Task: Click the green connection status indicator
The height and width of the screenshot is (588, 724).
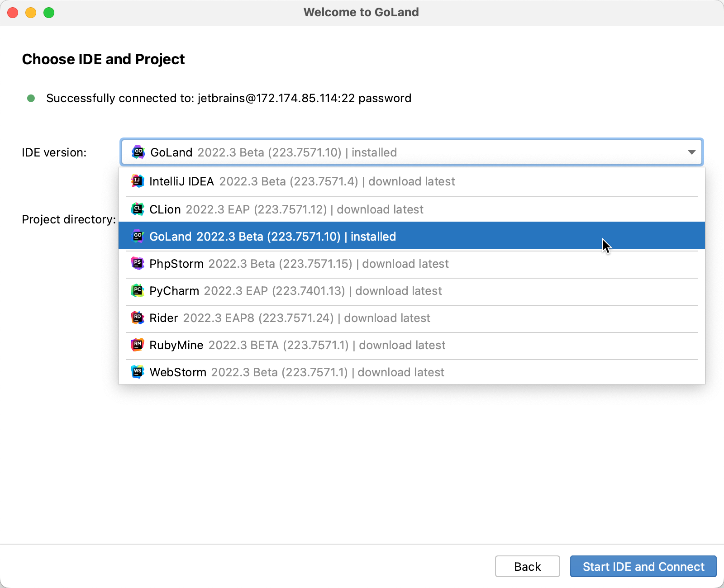Action: [31, 98]
